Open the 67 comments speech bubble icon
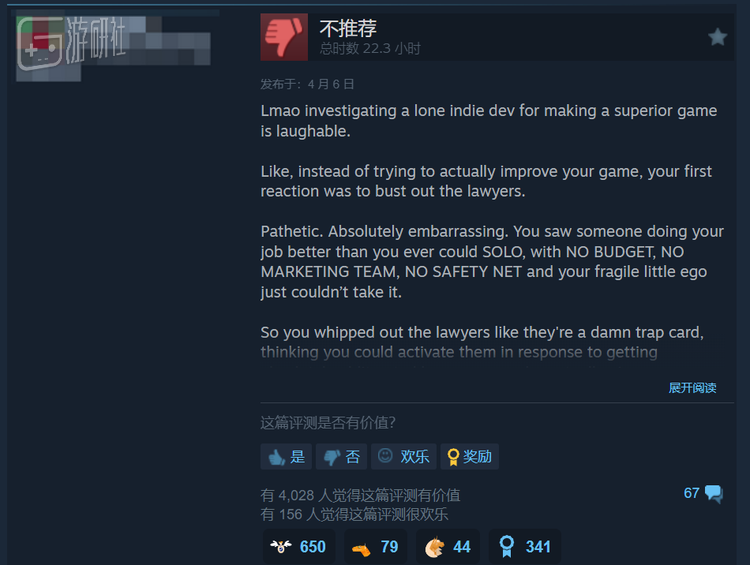This screenshot has height=565, width=750. pos(714,493)
